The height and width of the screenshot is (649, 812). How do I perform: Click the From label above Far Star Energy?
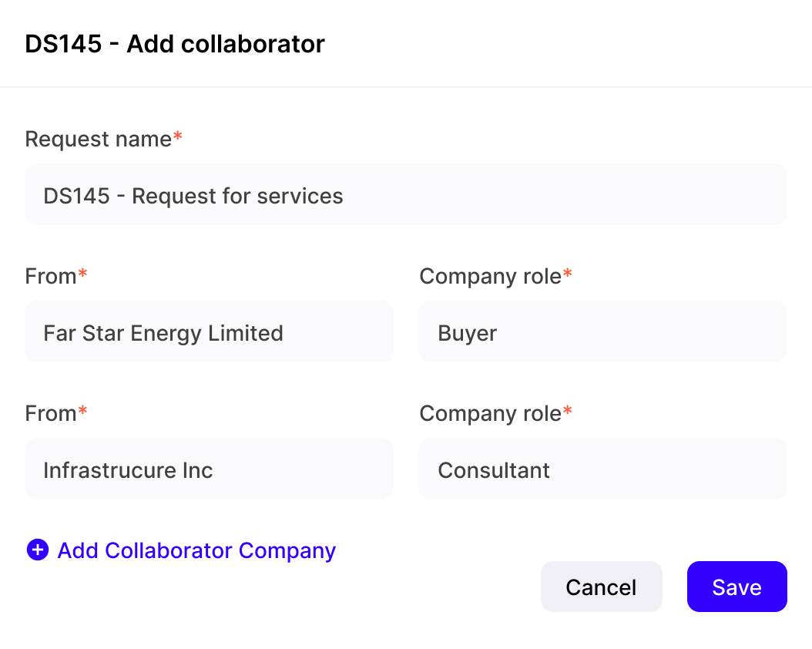point(50,276)
